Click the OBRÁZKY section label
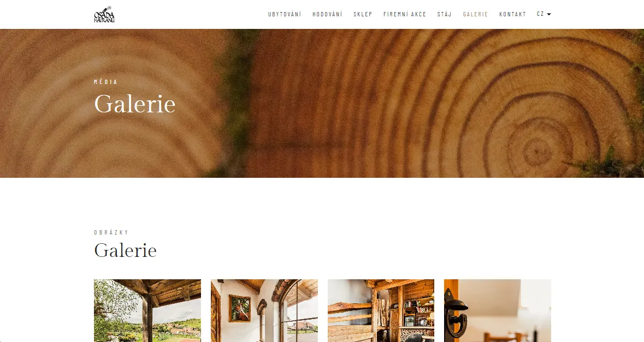Image resolution: width=644 pixels, height=342 pixels. coord(111,232)
